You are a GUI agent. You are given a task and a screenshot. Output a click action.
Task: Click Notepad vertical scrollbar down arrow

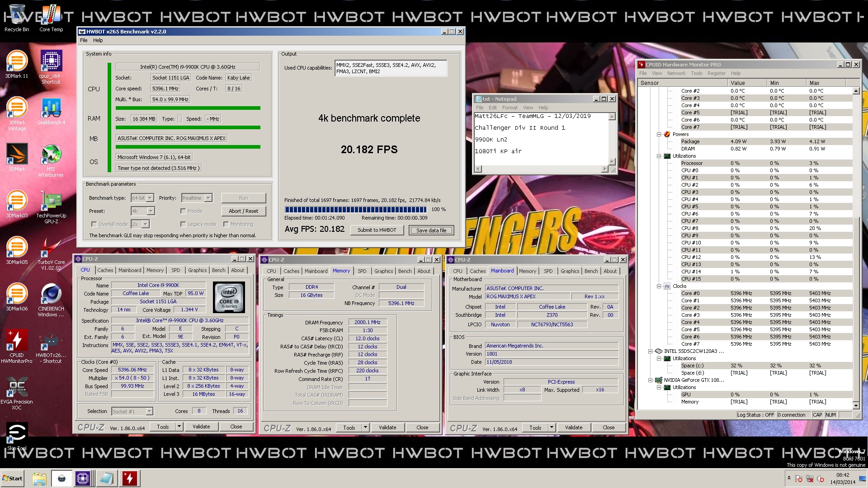(612, 162)
